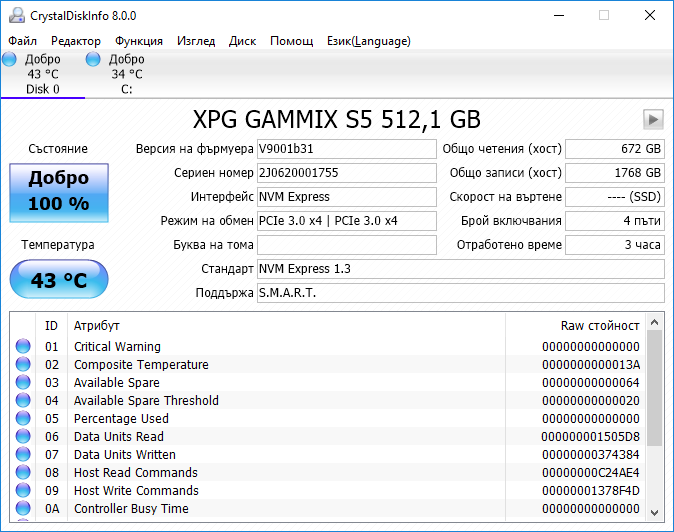
Task: Click the firmware version field V9001b31
Action: click(x=346, y=149)
